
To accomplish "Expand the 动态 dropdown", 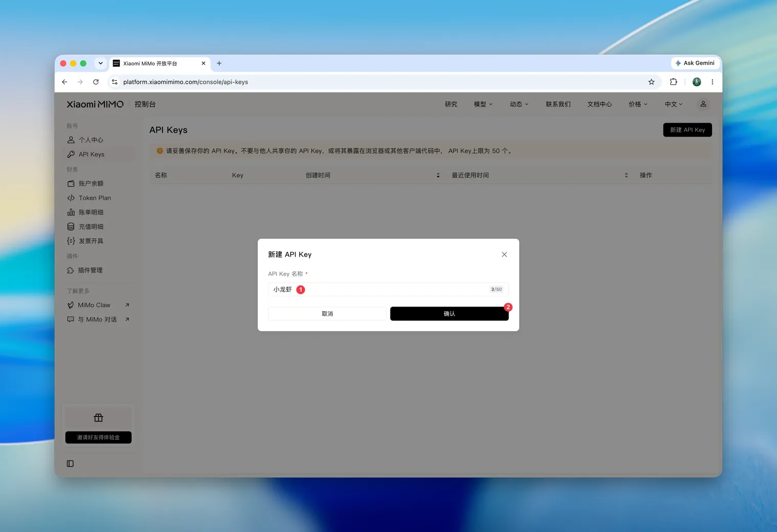I will [519, 104].
